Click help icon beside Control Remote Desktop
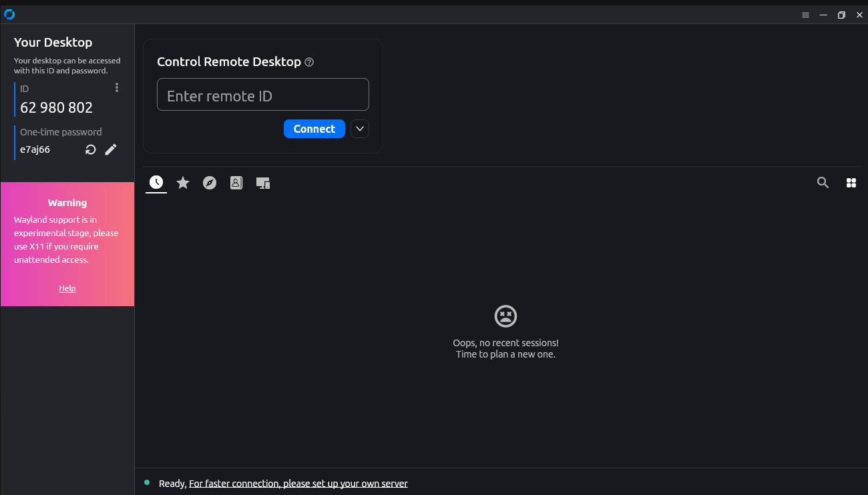 point(309,62)
